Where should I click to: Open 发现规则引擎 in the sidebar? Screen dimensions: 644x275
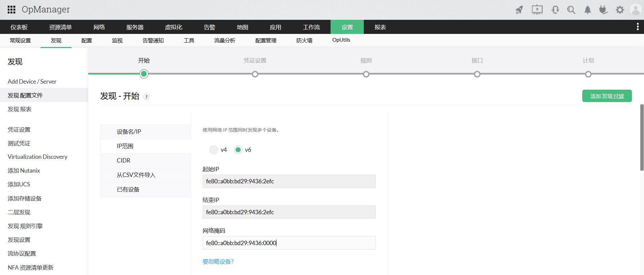(25, 226)
